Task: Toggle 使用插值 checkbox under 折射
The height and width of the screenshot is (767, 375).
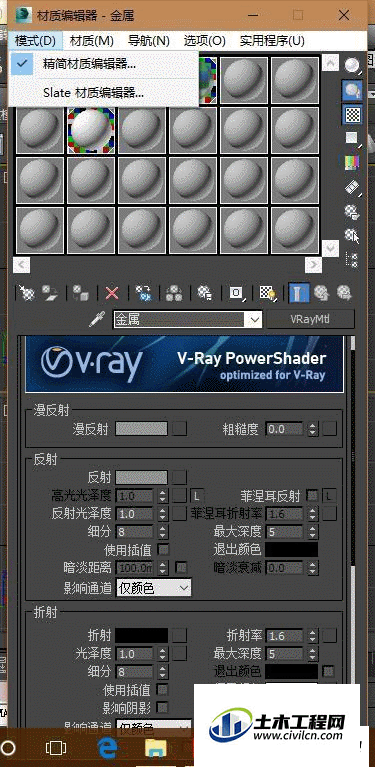Action: tap(162, 690)
